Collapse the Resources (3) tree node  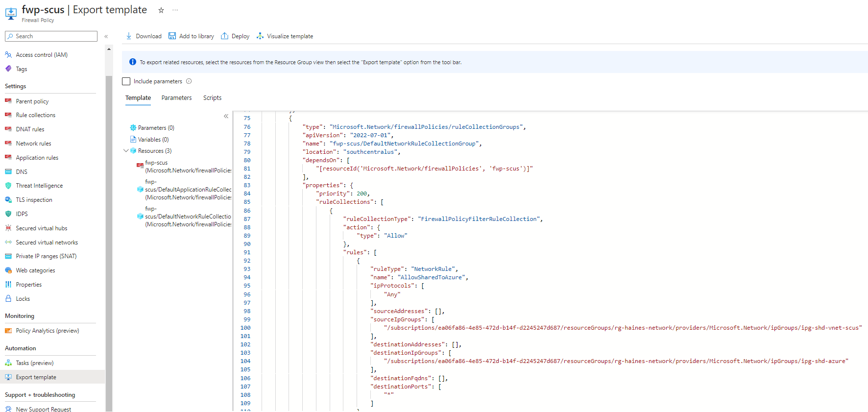click(126, 151)
